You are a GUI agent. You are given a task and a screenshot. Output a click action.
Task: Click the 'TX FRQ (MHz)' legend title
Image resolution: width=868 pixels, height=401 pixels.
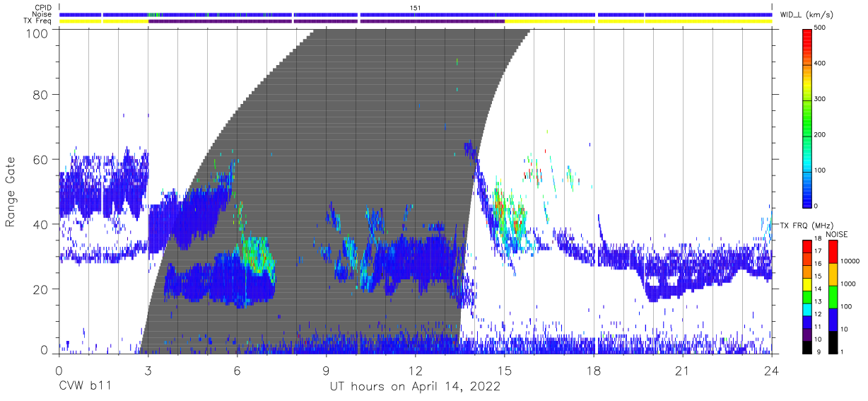[x=807, y=225]
